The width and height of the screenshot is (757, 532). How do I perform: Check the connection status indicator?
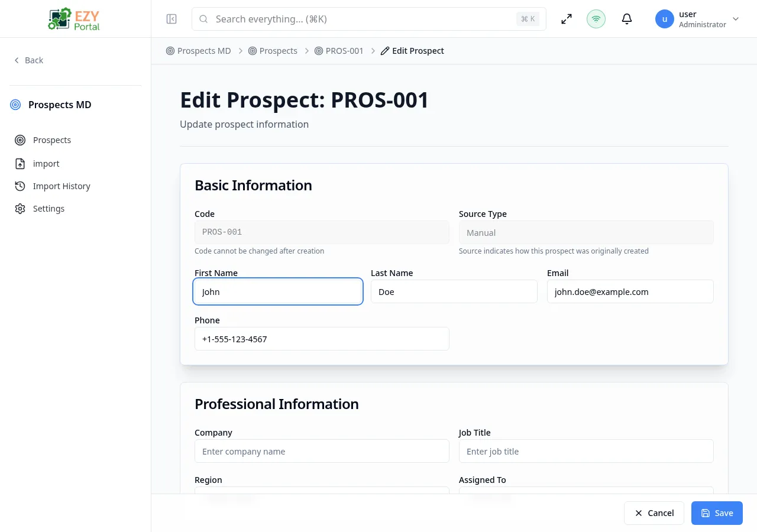point(596,18)
